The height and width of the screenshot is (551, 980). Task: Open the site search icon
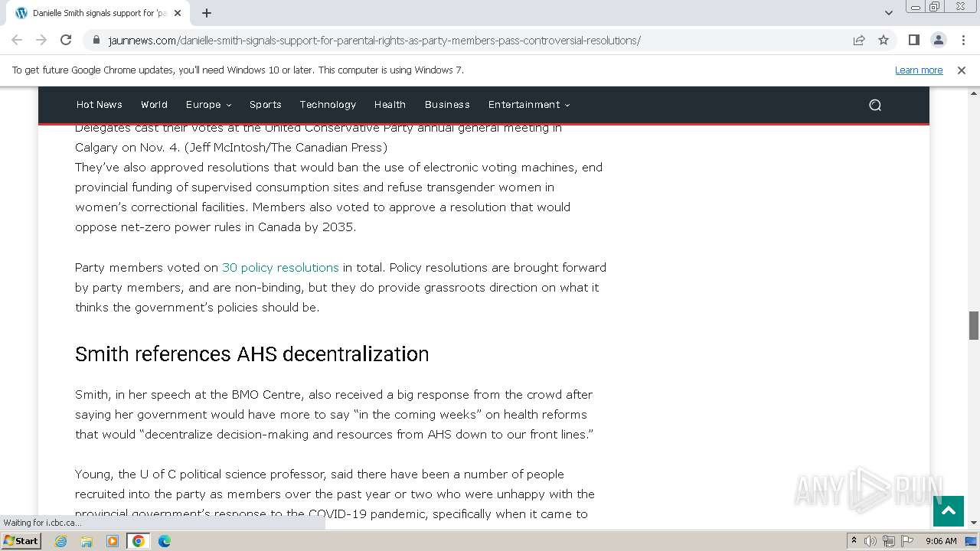[875, 105]
